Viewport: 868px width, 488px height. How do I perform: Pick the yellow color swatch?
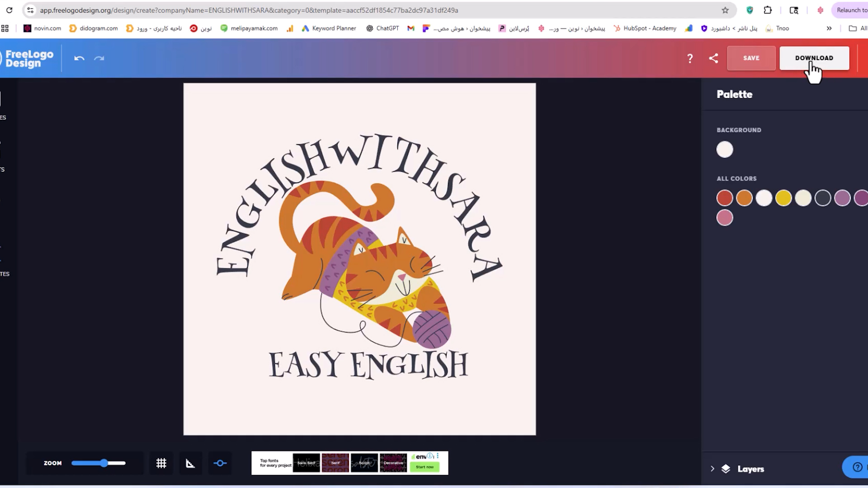783,198
